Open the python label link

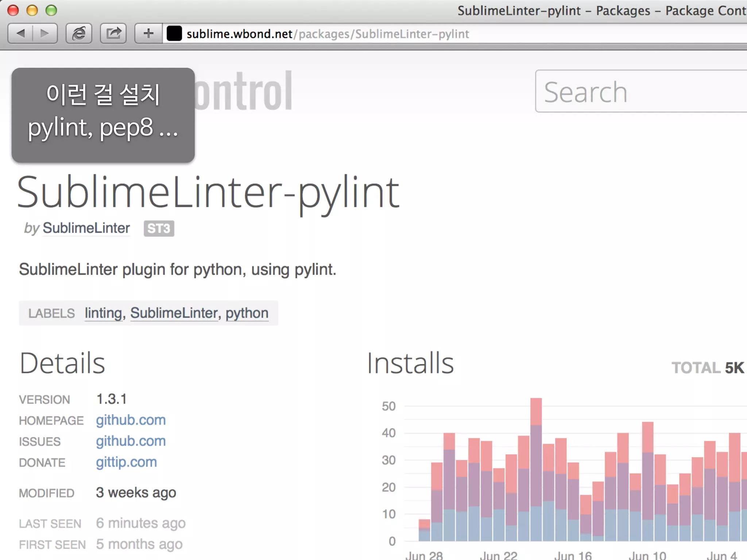(x=247, y=313)
